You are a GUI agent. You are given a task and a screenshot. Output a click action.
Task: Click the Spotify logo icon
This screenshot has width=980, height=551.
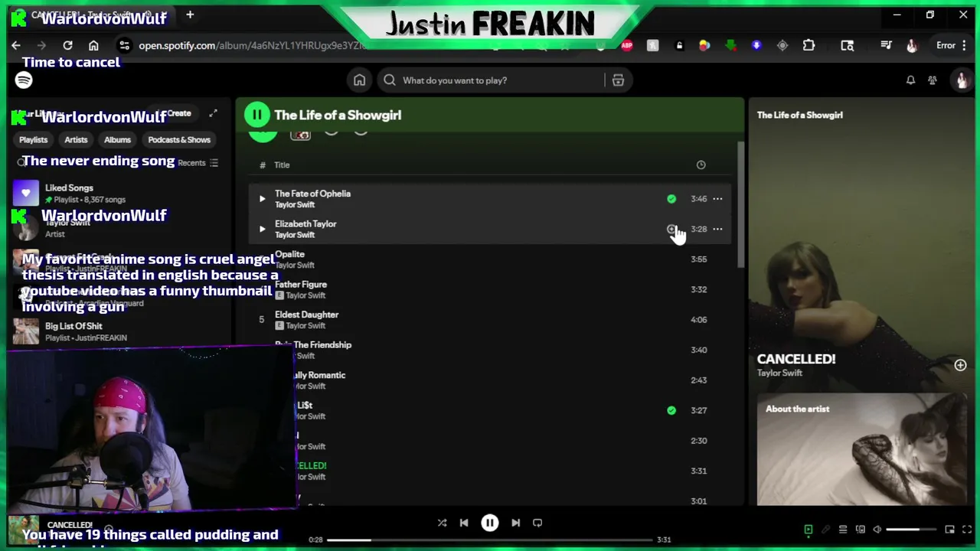click(x=24, y=80)
